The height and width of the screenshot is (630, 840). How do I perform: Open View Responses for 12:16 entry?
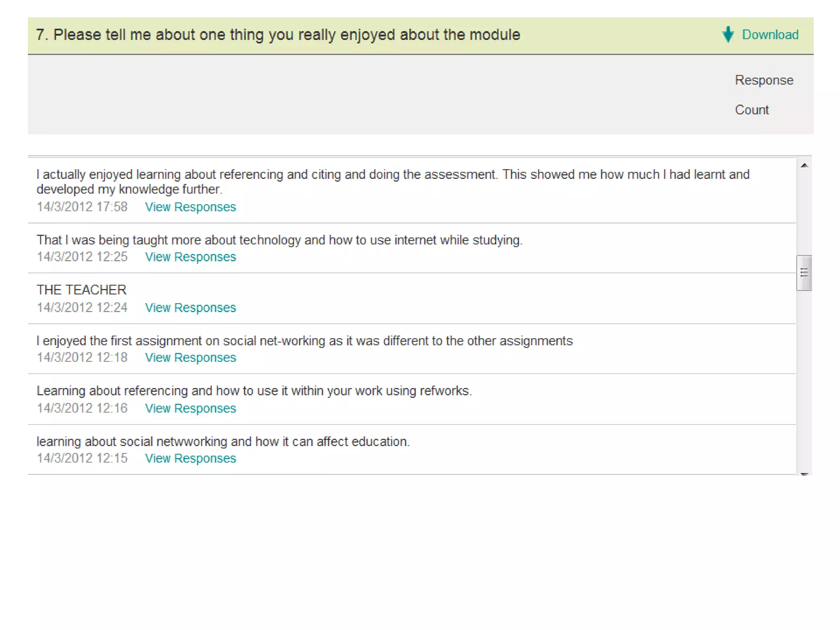tap(190, 409)
